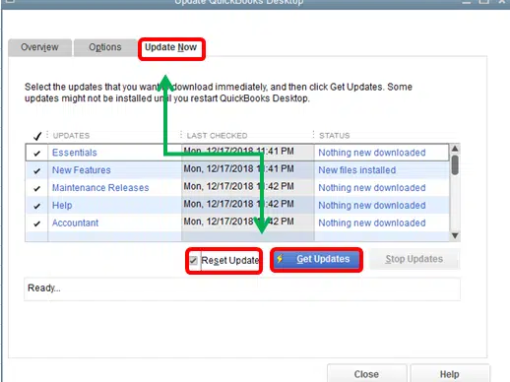The width and height of the screenshot is (510, 382).
Task: Toggle the Reset Update checkbox
Action: pos(193,260)
